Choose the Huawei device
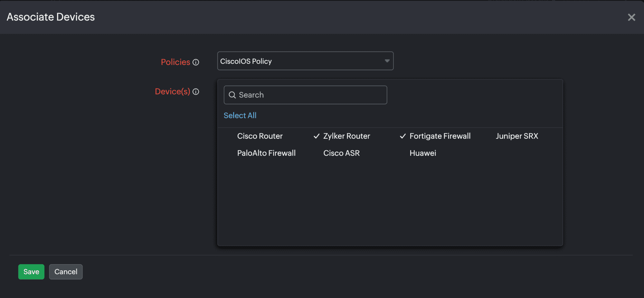Screen dimensions: 644x298 click(422, 153)
